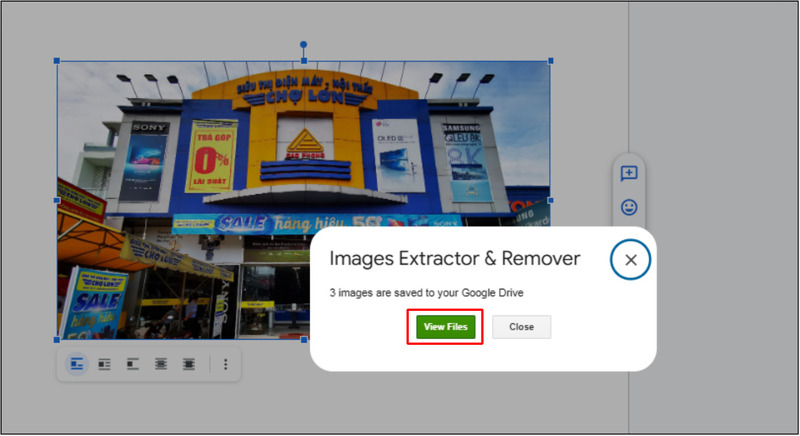
Task: Click the top-center resize handle
Action: (x=304, y=61)
